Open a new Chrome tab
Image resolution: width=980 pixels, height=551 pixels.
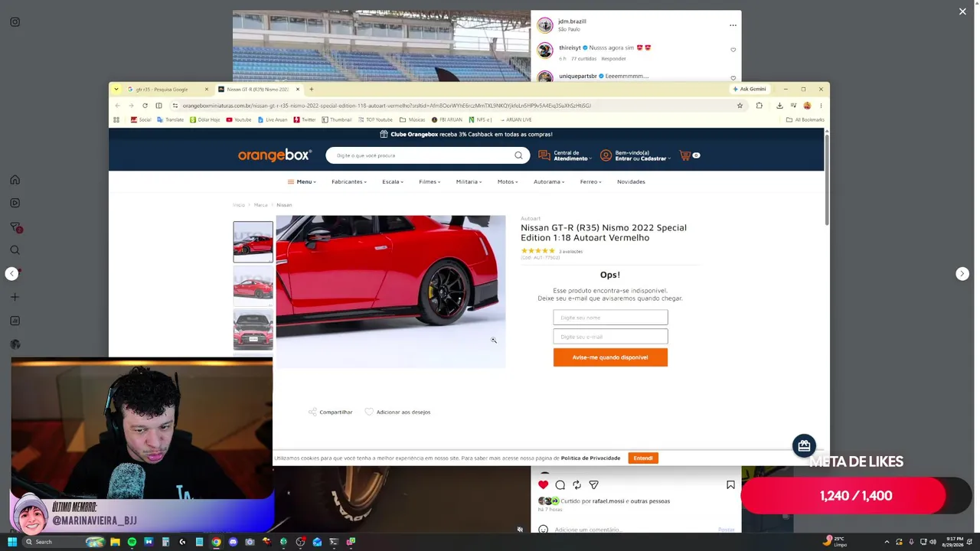(x=311, y=90)
